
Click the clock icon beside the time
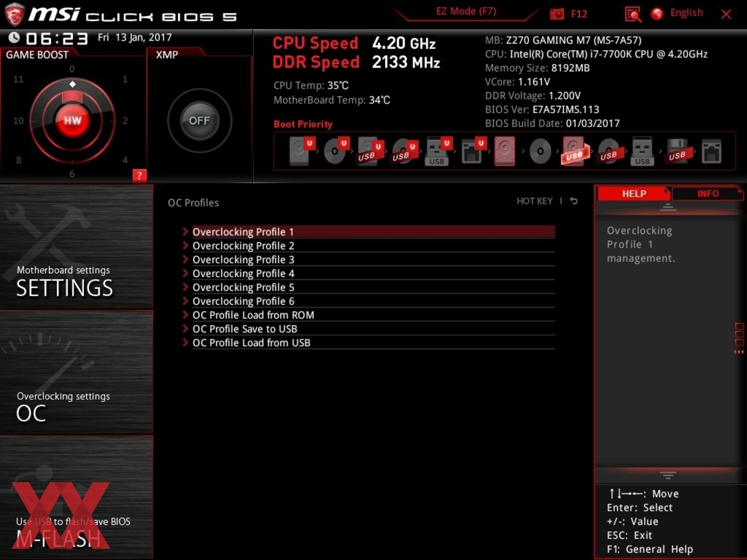click(14, 37)
